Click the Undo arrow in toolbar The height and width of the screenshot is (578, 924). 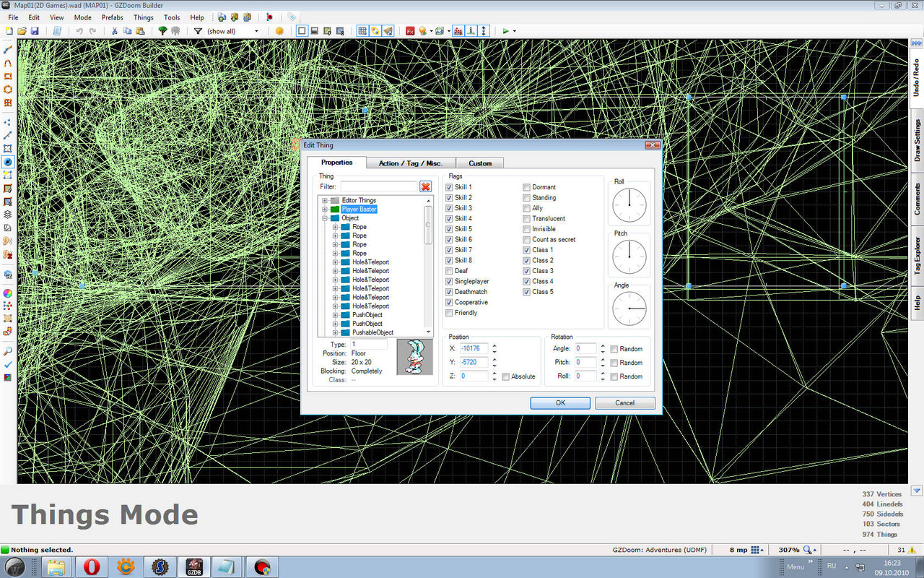point(79,31)
